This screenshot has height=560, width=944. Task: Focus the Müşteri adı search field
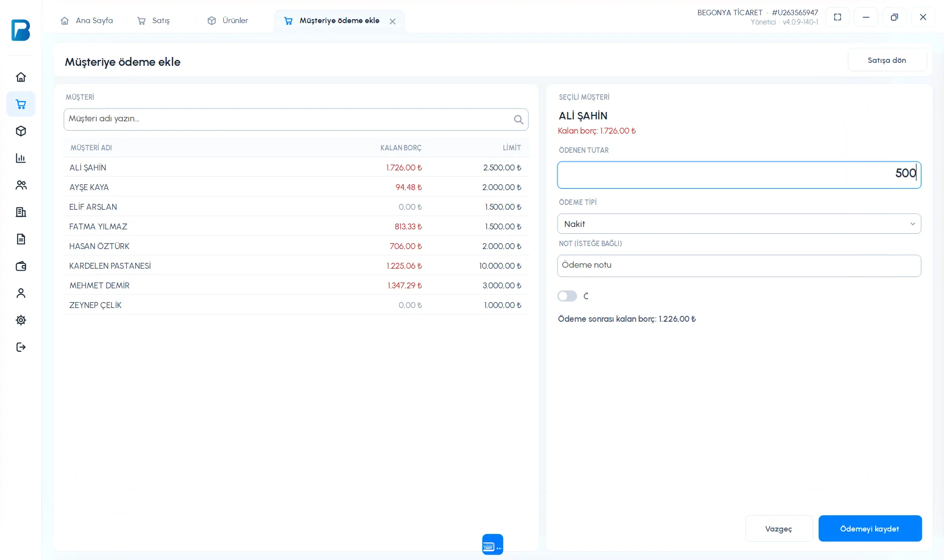click(x=296, y=119)
